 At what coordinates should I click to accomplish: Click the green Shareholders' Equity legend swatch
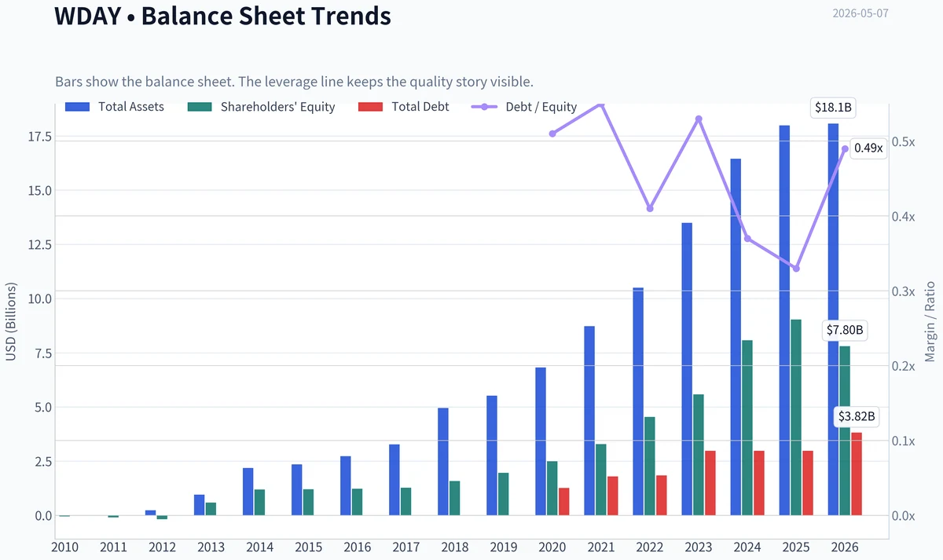pyautogui.click(x=200, y=107)
